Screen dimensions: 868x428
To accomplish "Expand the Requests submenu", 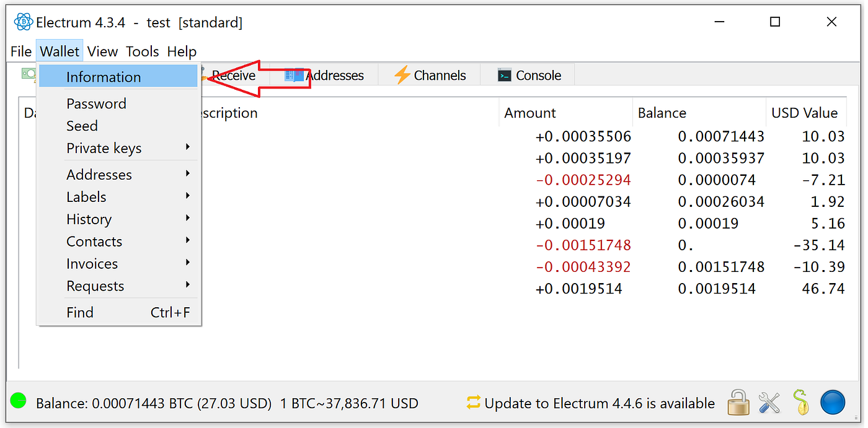I will (118, 286).
